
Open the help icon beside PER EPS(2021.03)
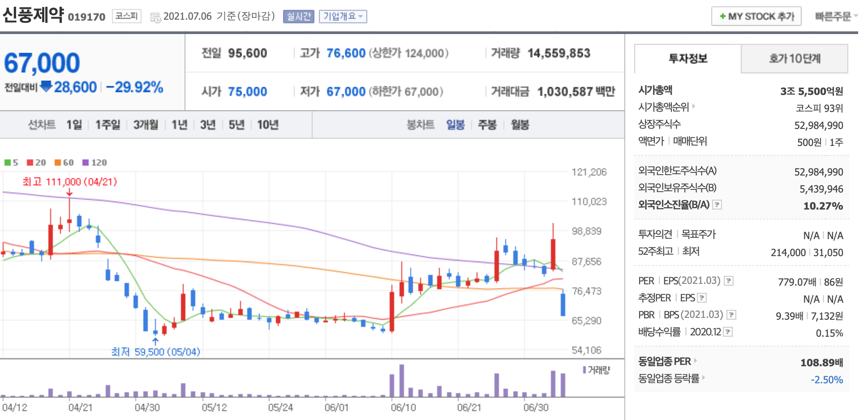(729, 281)
